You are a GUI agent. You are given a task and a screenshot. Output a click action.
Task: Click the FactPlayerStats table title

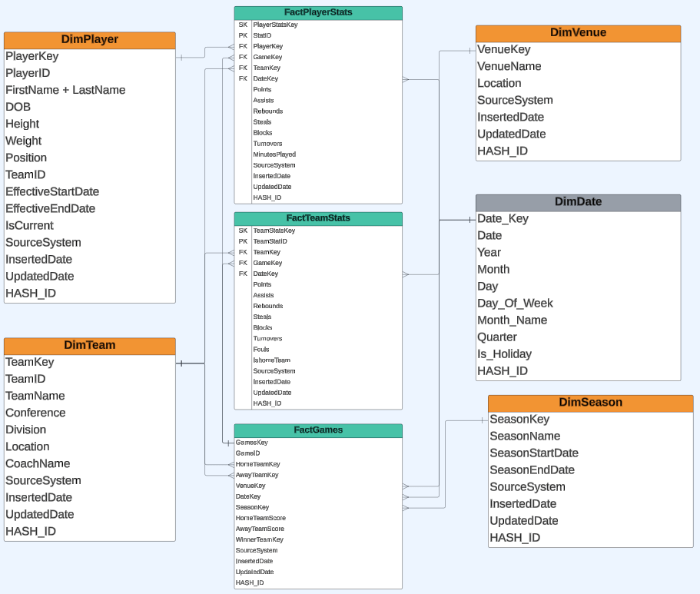click(x=318, y=13)
